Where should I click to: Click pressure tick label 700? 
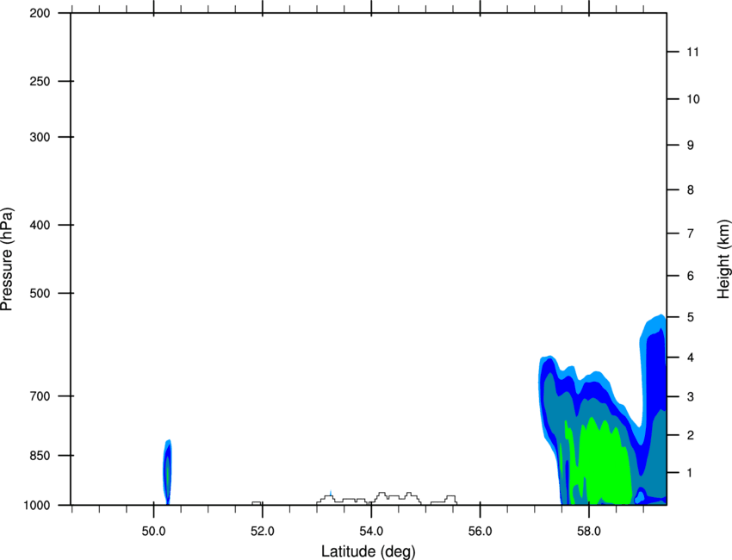(x=40, y=395)
